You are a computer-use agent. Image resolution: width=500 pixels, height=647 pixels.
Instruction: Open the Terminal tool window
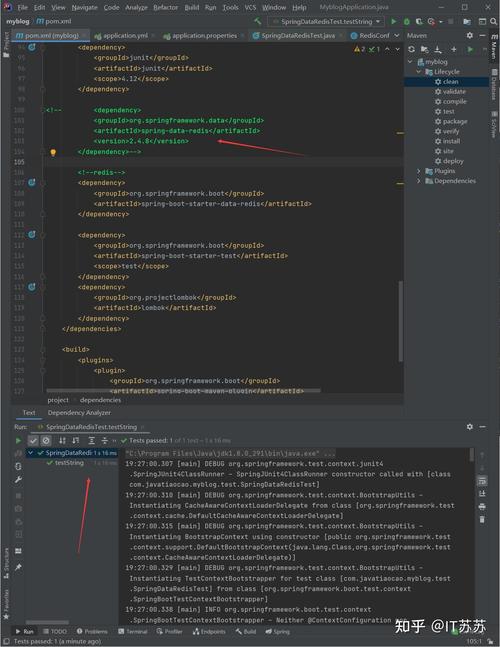point(132,632)
